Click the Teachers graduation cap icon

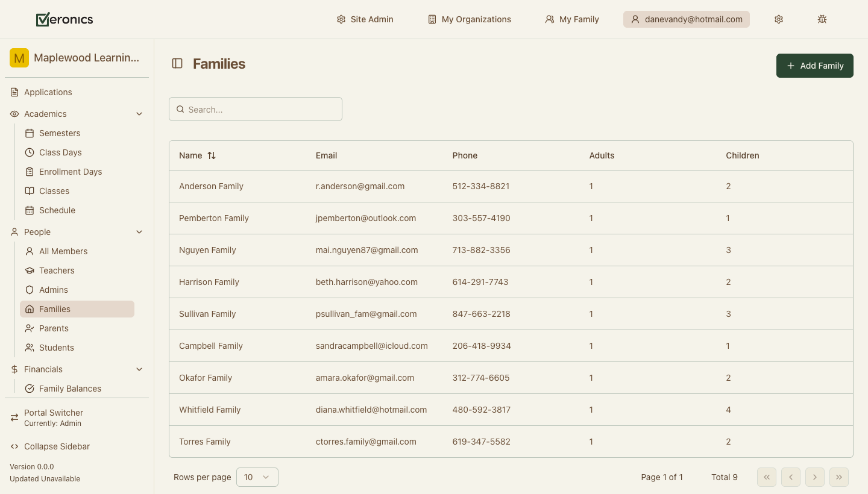pyautogui.click(x=30, y=270)
